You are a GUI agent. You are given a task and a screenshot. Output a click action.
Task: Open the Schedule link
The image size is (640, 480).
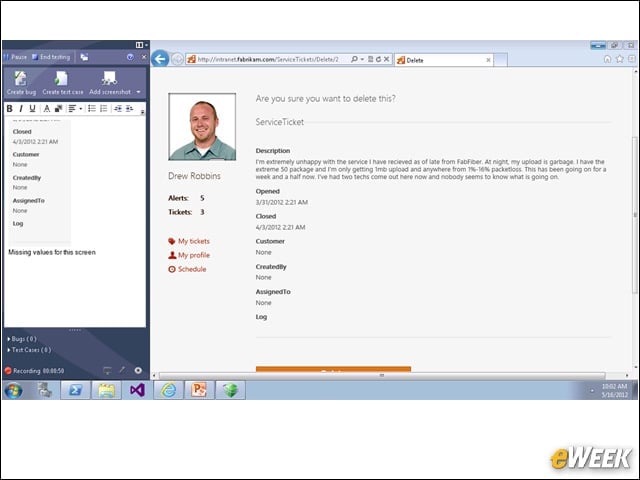click(187, 269)
